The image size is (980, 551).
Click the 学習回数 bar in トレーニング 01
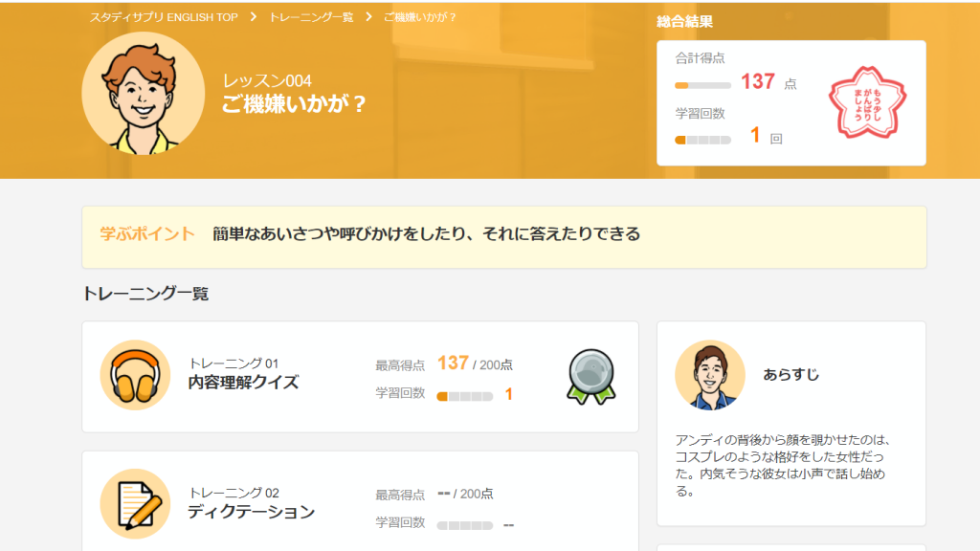[x=464, y=396]
